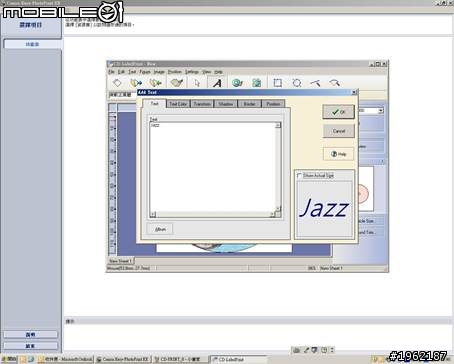Select the Text tab in Add Text dialog
The width and height of the screenshot is (454, 364).
click(154, 103)
